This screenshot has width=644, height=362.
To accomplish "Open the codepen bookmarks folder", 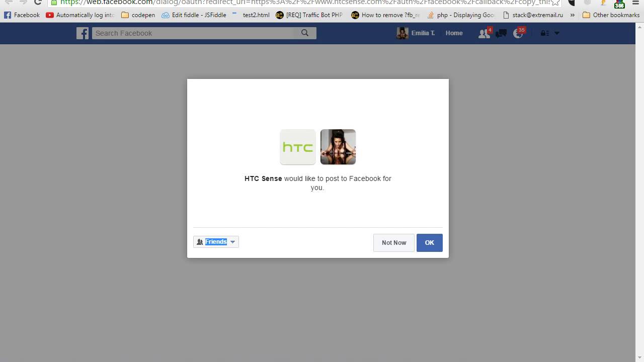I will (138, 15).
